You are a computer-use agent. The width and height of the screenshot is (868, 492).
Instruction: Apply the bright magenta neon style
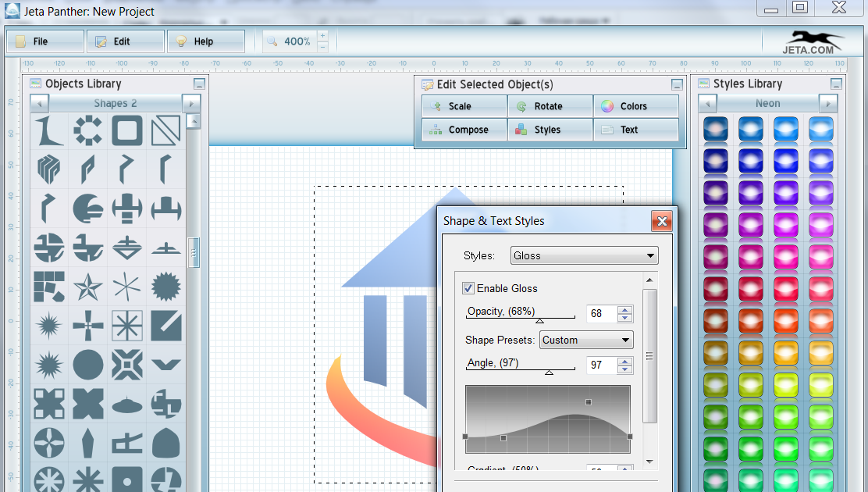(785, 226)
